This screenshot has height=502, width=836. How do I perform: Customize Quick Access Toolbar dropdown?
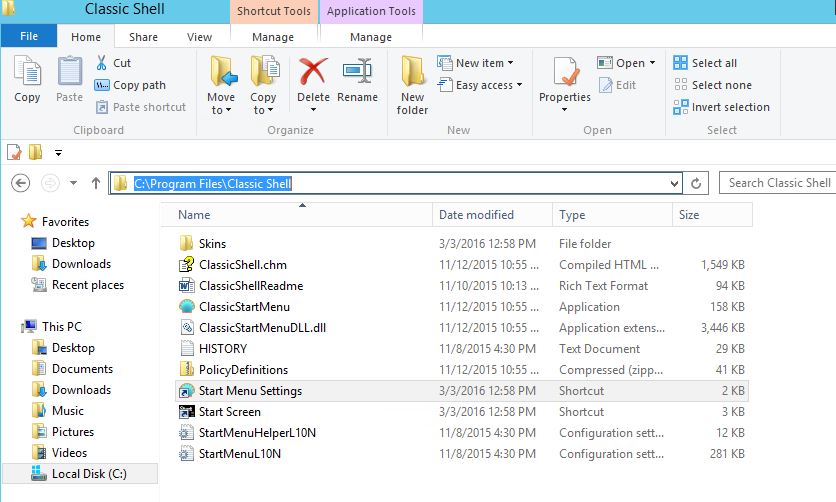click(58, 153)
